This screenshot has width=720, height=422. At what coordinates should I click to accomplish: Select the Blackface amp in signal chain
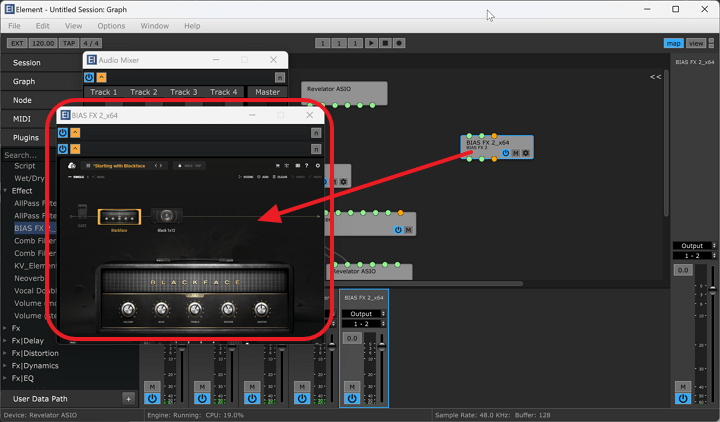click(x=119, y=217)
